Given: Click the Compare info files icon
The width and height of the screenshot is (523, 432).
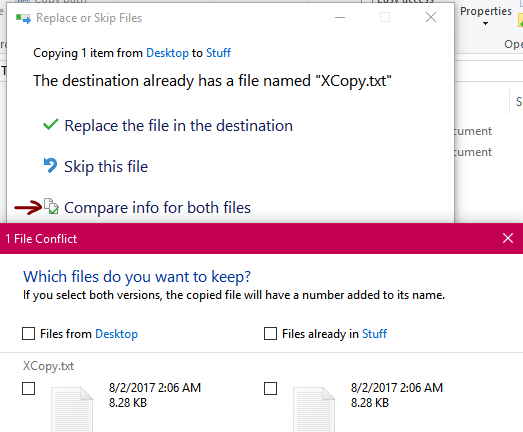Looking at the screenshot, I should point(51,206).
